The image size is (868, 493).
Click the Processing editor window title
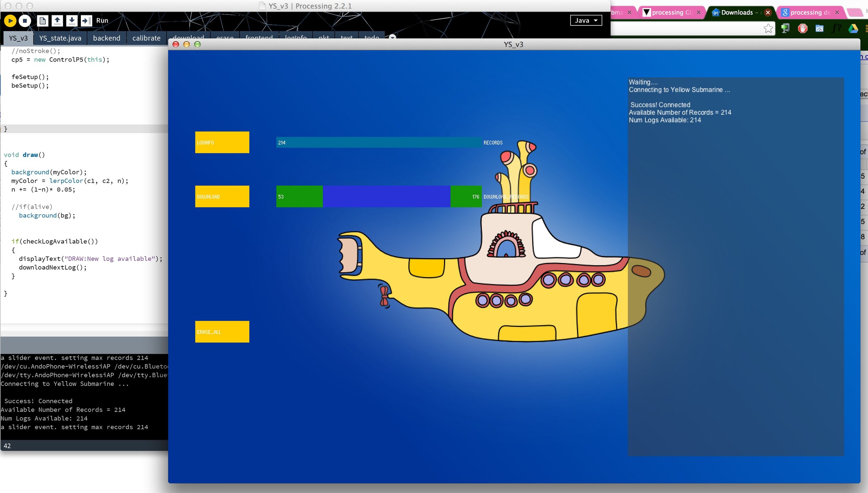pyautogui.click(x=310, y=6)
